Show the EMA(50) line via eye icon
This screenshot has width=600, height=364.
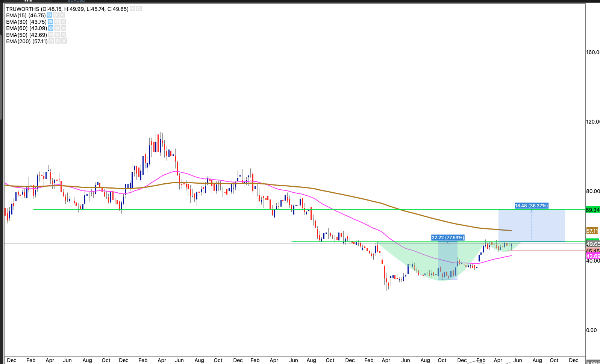click(51, 35)
